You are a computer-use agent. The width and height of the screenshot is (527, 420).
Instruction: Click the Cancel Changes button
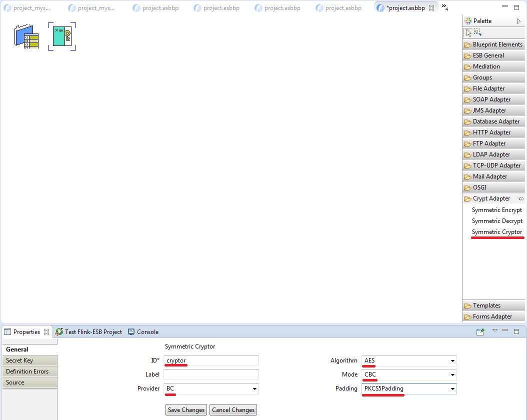233,410
